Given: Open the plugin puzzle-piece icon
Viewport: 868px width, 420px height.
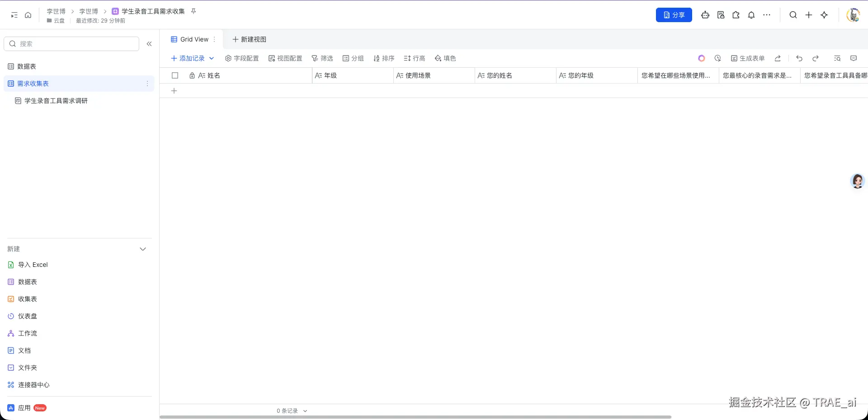Looking at the screenshot, I should (736, 15).
